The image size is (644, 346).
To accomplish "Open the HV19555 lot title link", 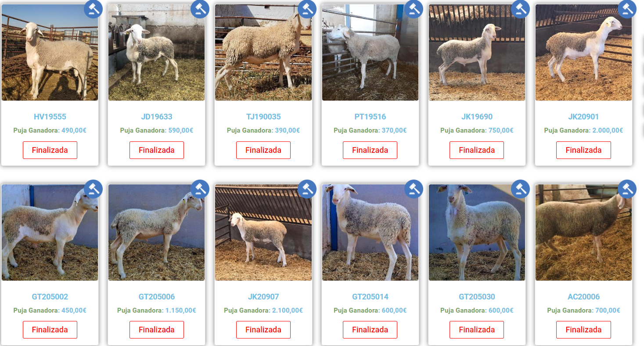I will [50, 117].
